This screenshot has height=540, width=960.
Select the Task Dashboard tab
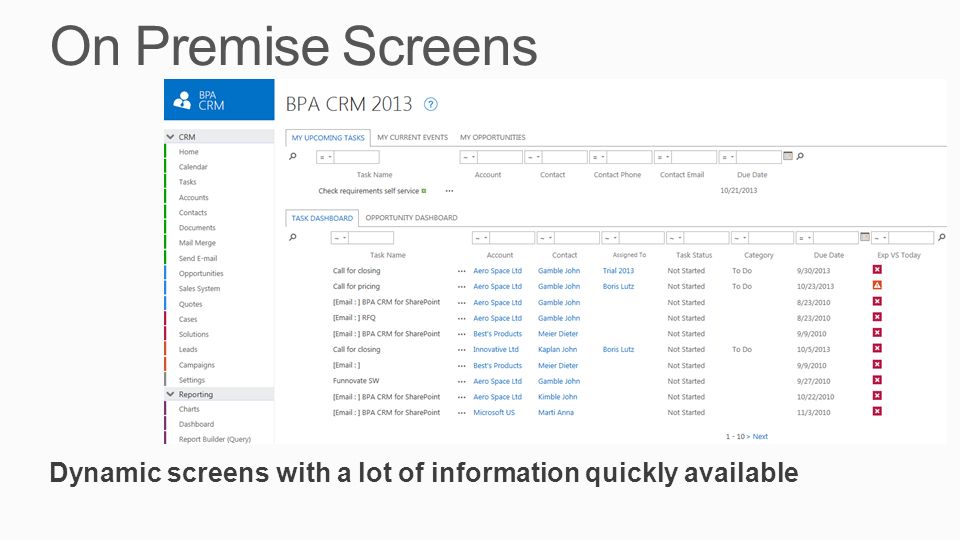(322, 218)
